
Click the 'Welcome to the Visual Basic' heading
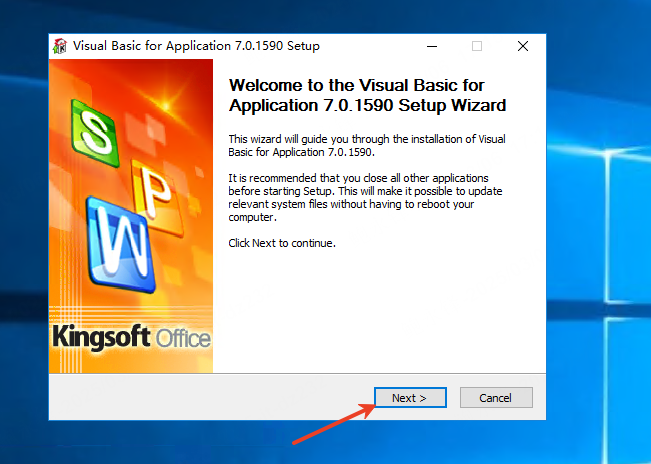[367, 95]
